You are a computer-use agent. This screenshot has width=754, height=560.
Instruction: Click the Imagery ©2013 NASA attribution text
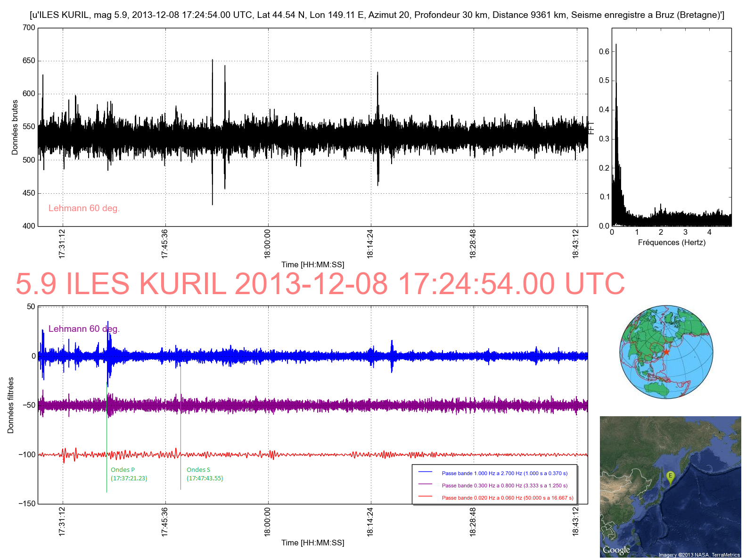pyautogui.click(x=699, y=555)
